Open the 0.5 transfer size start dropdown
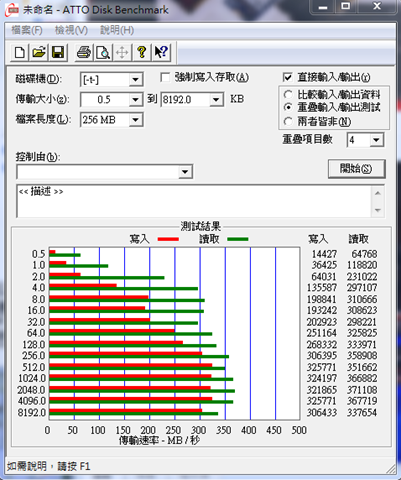The image size is (401, 480). pos(136,100)
